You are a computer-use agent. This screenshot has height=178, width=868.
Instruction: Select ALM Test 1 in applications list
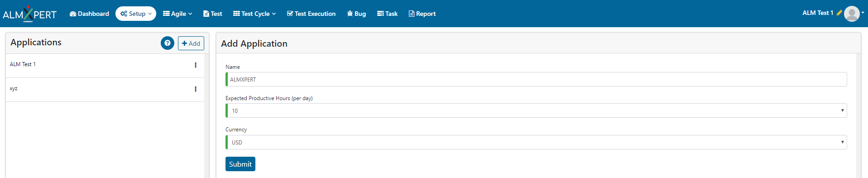point(23,64)
